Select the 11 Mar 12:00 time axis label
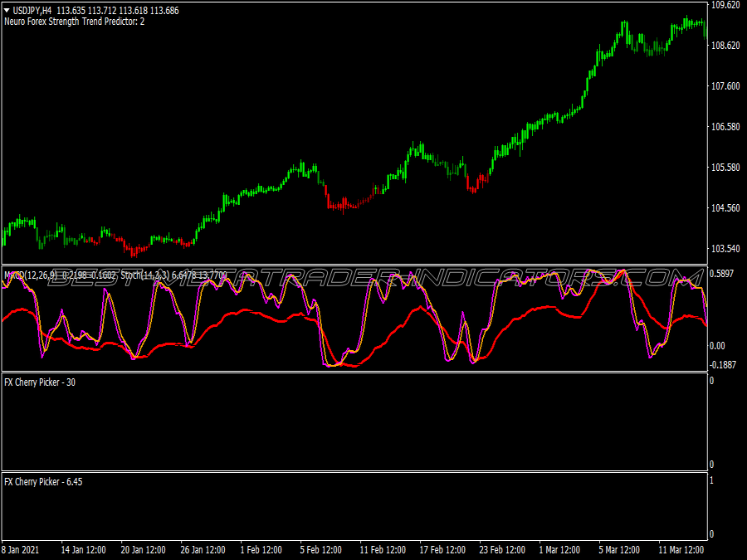Viewport: 747px width, 560px height. (681, 549)
